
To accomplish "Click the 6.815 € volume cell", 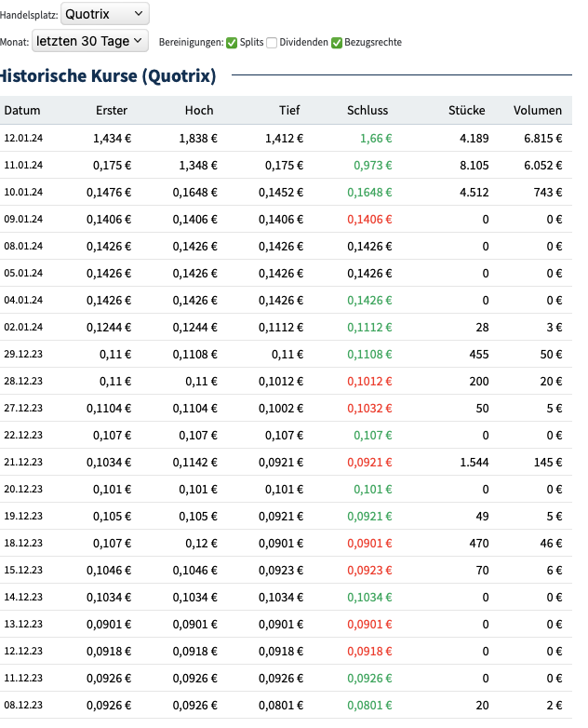I will pos(543,138).
